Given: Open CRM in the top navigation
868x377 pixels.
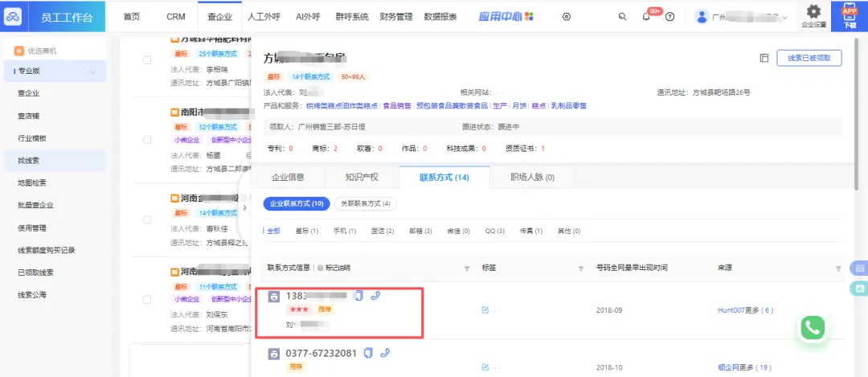Looking at the screenshot, I should [176, 17].
